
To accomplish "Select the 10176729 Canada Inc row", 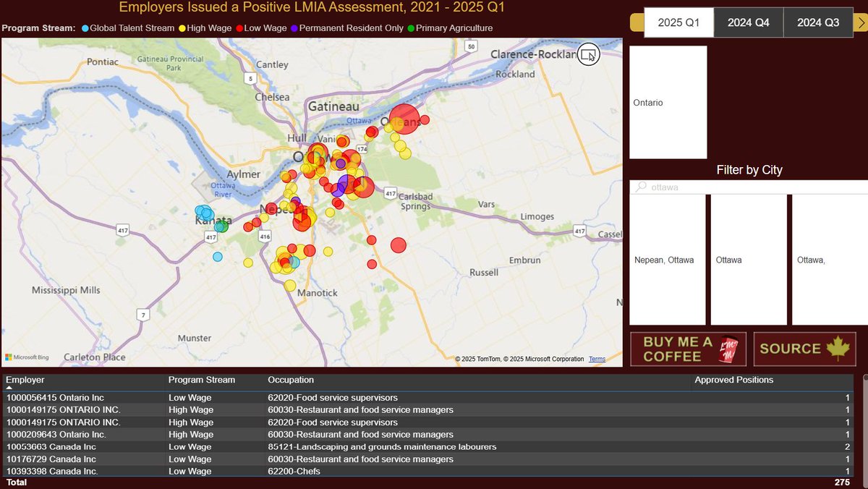I will pyautogui.click(x=427, y=459).
